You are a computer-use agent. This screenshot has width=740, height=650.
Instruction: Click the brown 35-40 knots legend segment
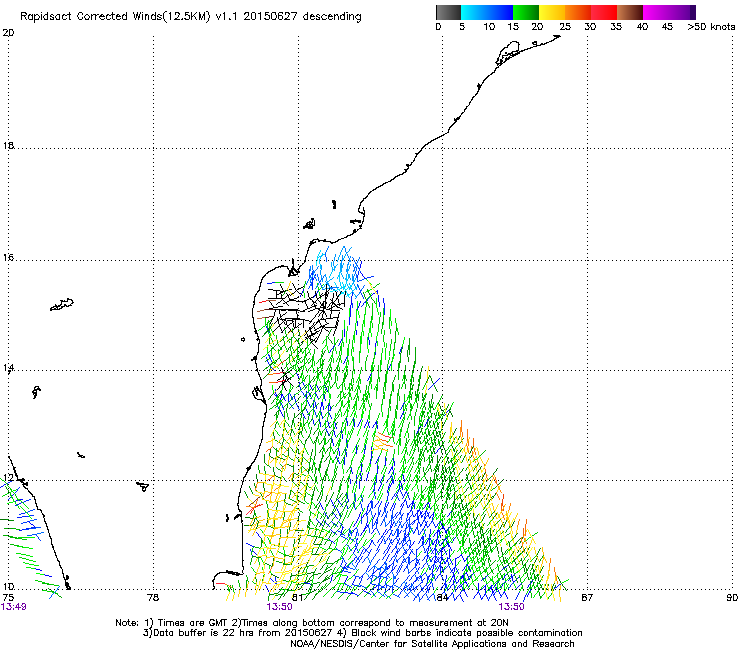coord(630,12)
